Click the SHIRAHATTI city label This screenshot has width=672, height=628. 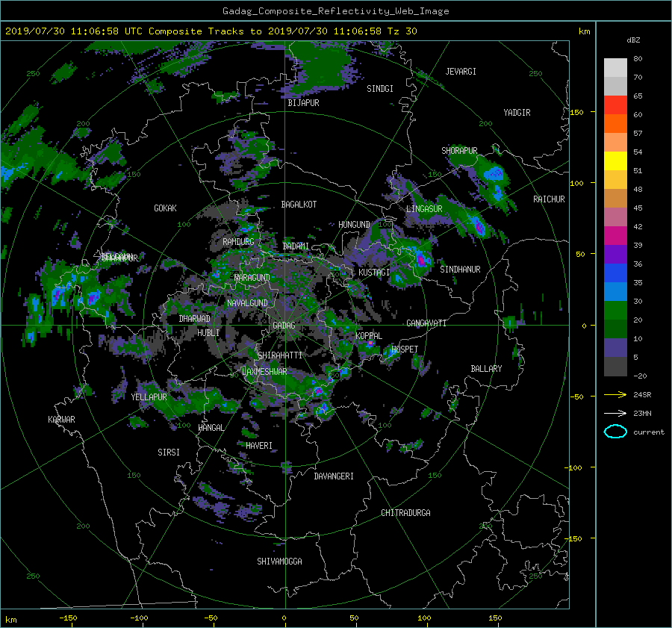[x=280, y=355]
